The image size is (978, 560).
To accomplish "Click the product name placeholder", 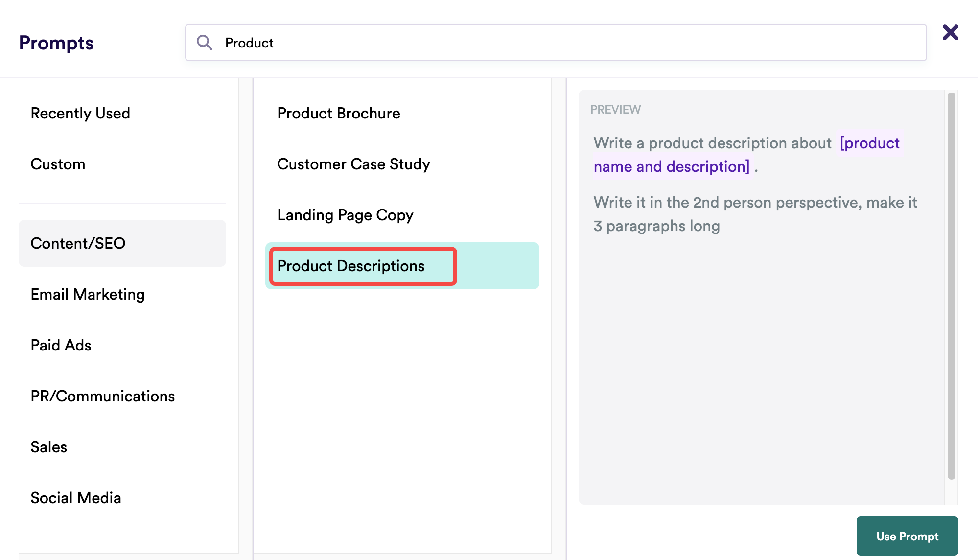I will coord(869,143).
